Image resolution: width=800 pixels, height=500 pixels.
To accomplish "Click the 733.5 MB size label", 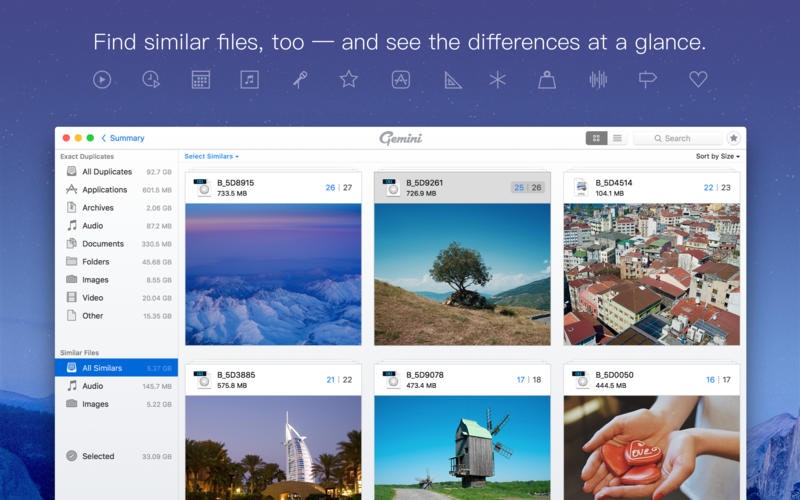I will pyautogui.click(x=232, y=193).
